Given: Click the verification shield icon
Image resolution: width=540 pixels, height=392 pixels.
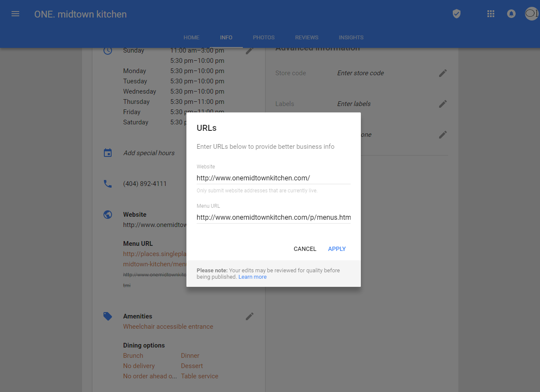Looking at the screenshot, I should coord(457,14).
